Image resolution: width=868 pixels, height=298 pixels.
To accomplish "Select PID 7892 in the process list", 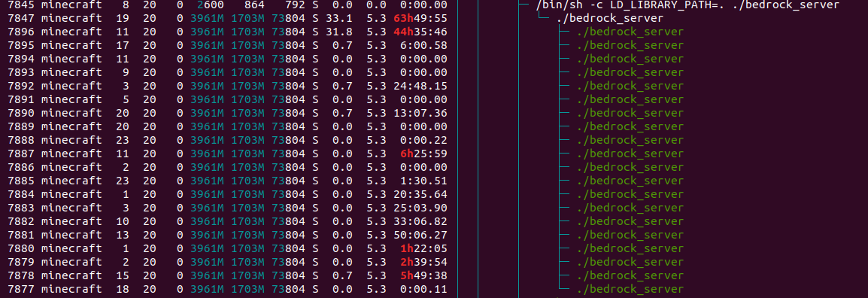I will point(22,86).
